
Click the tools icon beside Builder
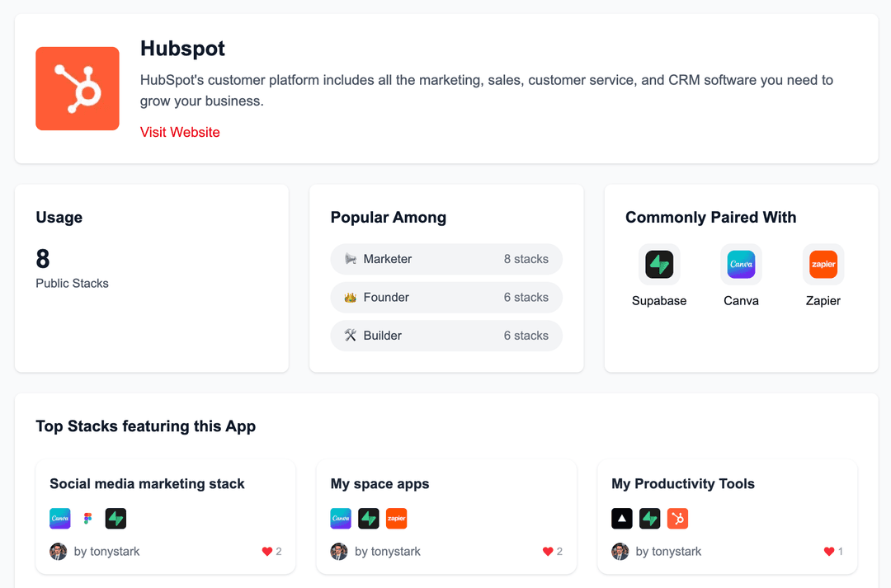[x=351, y=336]
